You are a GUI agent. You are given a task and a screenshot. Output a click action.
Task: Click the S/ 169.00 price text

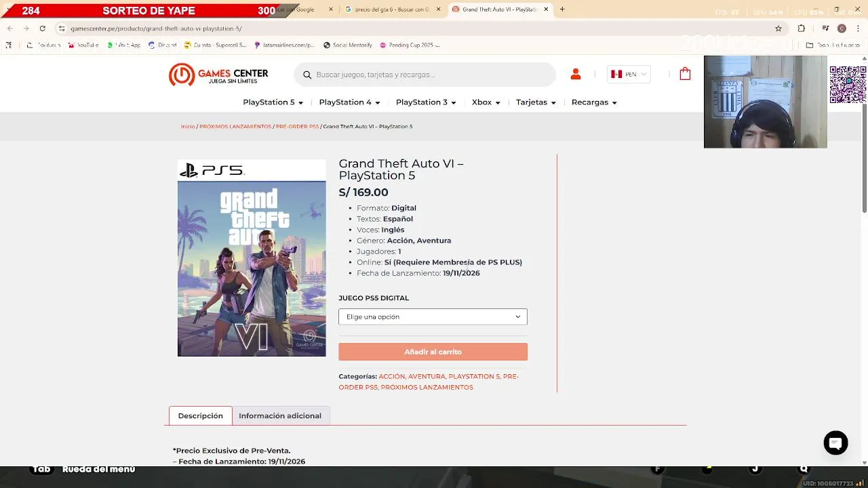(363, 192)
